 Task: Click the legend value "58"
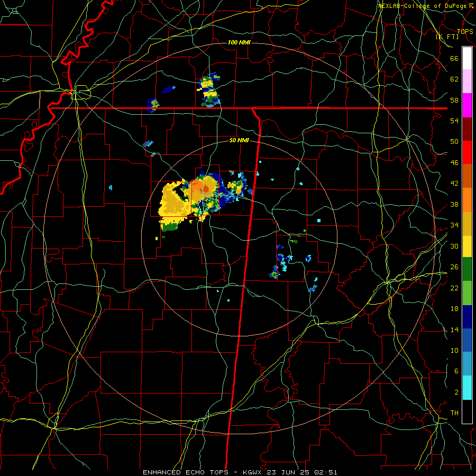tap(454, 100)
